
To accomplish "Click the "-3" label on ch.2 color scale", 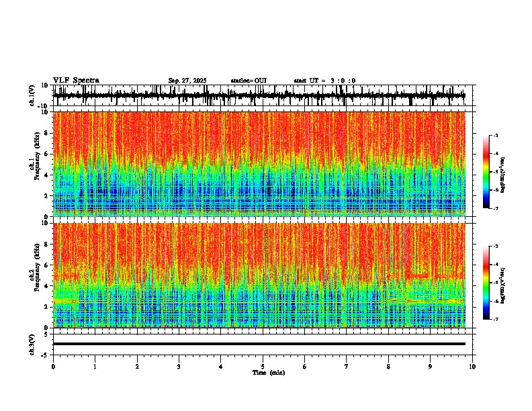I will click(x=496, y=246).
